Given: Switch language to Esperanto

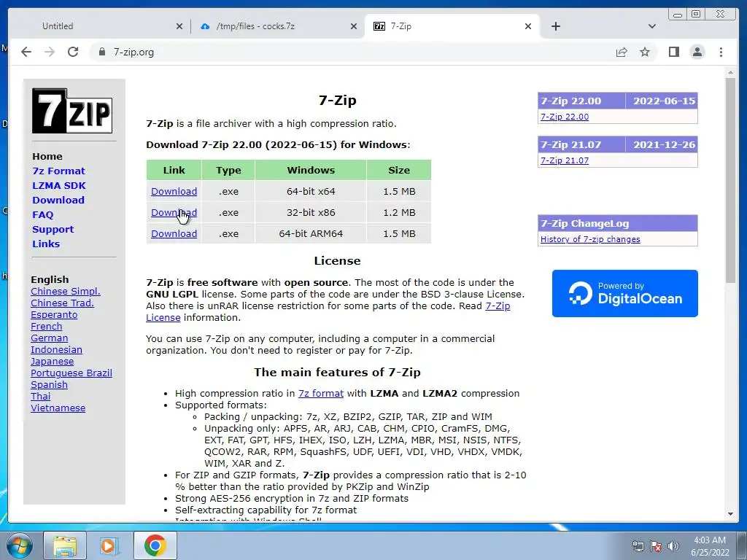Looking at the screenshot, I should pos(54,315).
